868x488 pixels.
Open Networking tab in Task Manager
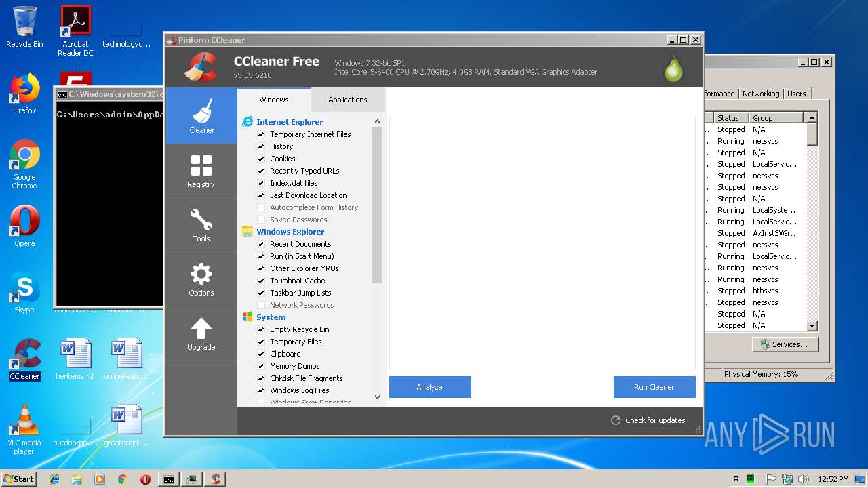(x=761, y=94)
